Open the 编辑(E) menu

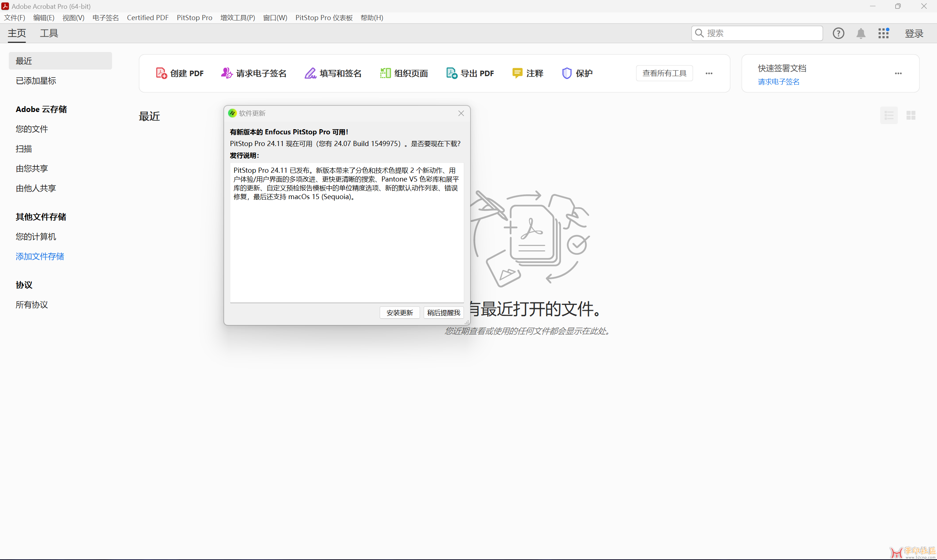[x=44, y=18]
